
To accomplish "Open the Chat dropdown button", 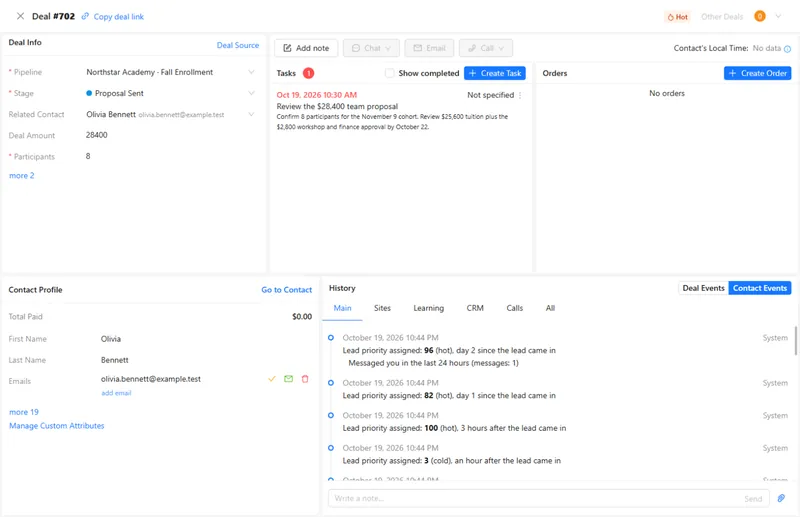I will pyautogui.click(x=371, y=48).
